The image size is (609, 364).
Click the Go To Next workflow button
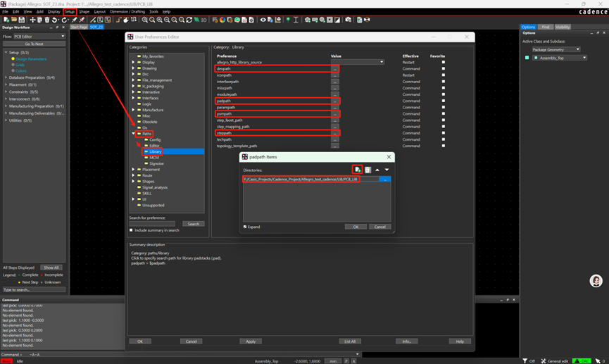pyautogui.click(x=34, y=44)
